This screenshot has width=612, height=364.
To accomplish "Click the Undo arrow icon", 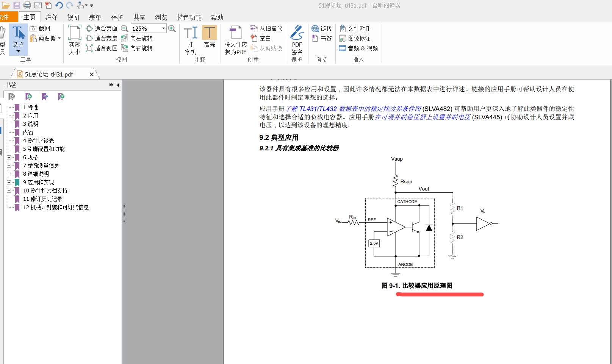I will point(59,5).
